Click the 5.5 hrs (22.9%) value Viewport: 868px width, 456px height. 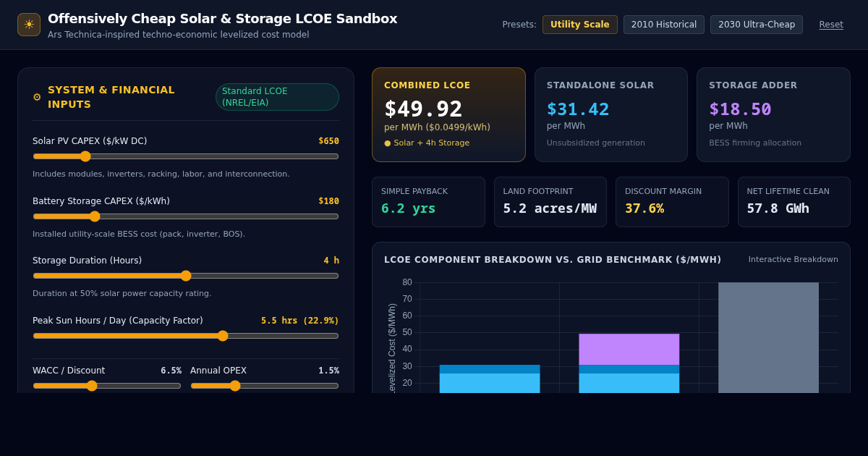coord(300,321)
